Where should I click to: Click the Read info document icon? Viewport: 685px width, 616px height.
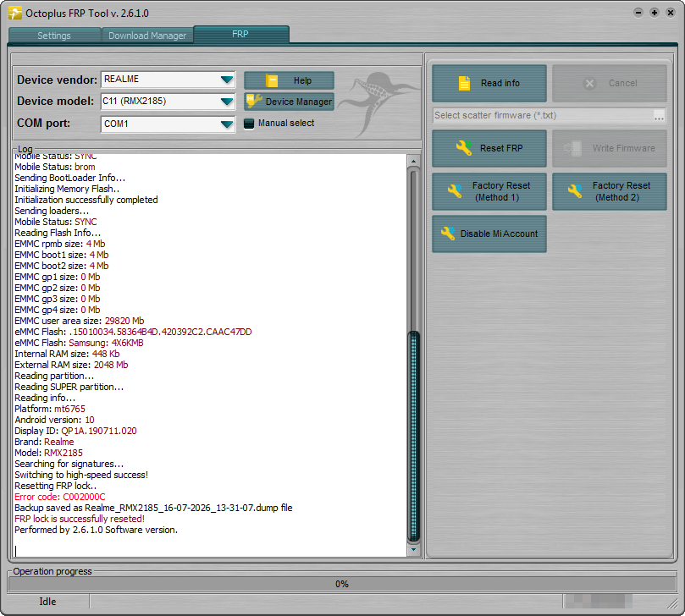point(464,83)
